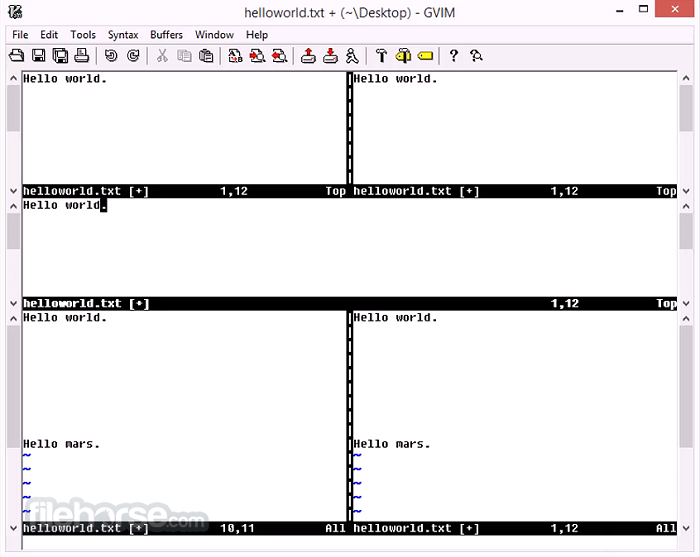
Task: Print the current buffer
Action: 81,56
